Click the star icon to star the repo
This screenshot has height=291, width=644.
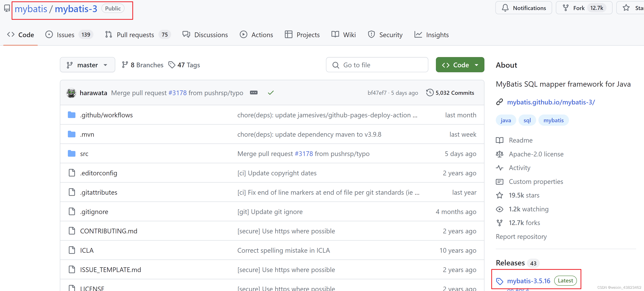pyautogui.click(x=626, y=8)
